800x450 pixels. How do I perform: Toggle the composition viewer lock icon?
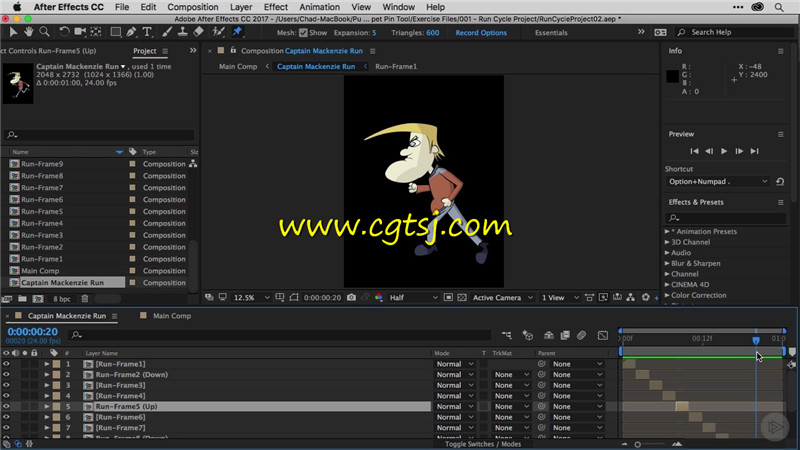tap(233, 51)
